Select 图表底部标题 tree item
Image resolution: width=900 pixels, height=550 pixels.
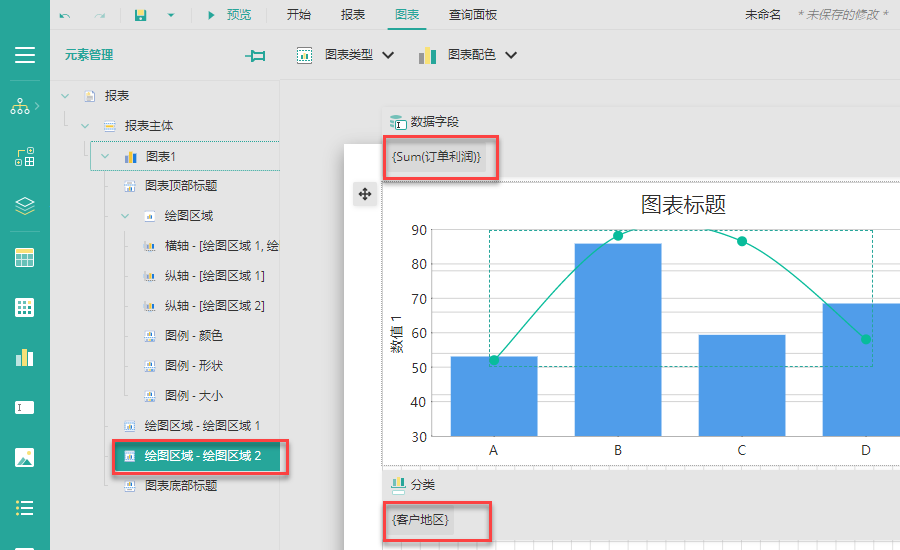(x=181, y=486)
